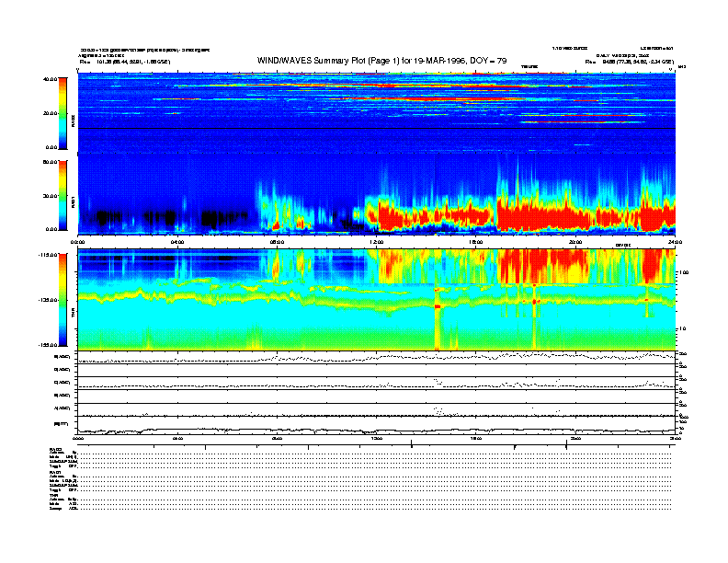Click the 40.00 label on RAD2 color bar
Image resolution: width=728 pixels, height=563 pixels.
pos(50,79)
